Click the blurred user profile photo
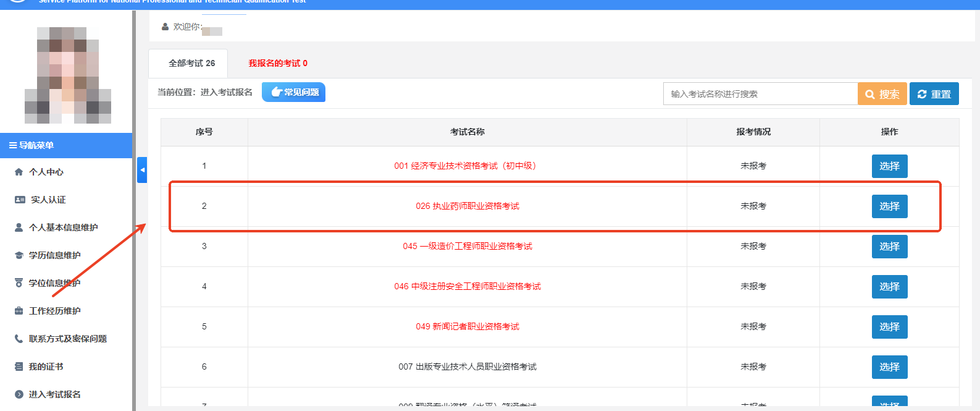This screenshot has width=980, height=411. coord(68,75)
